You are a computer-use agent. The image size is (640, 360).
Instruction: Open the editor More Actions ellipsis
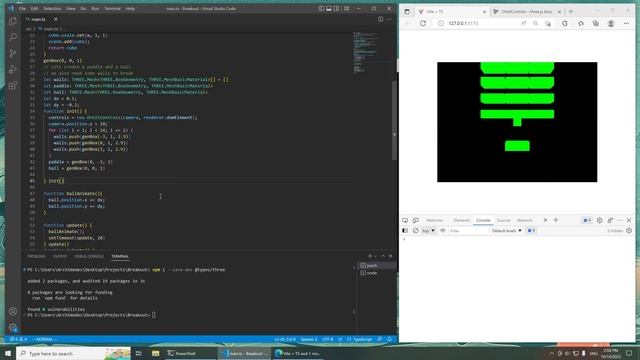[389, 19]
